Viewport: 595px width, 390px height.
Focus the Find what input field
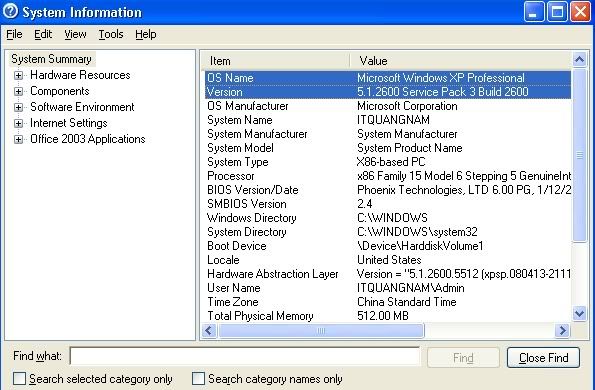coord(245,357)
